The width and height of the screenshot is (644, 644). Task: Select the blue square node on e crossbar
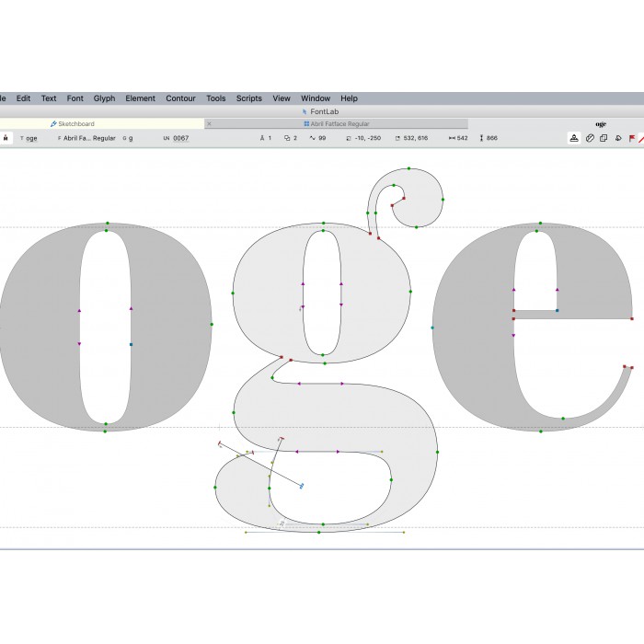(557, 311)
